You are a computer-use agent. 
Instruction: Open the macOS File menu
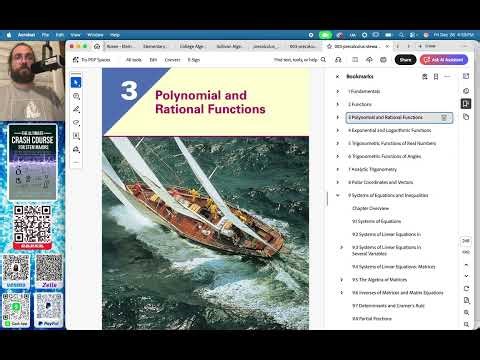[x=45, y=35]
